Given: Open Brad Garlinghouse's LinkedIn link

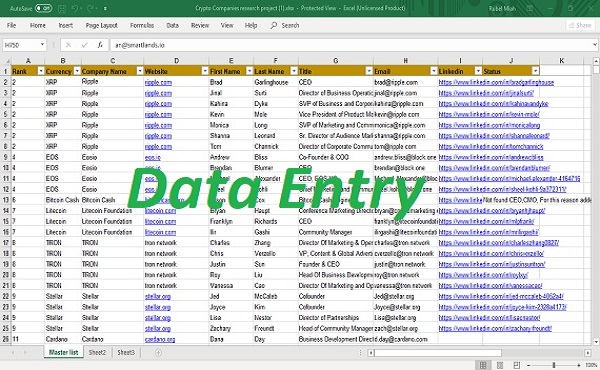Looking at the screenshot, I should (496, 82).
